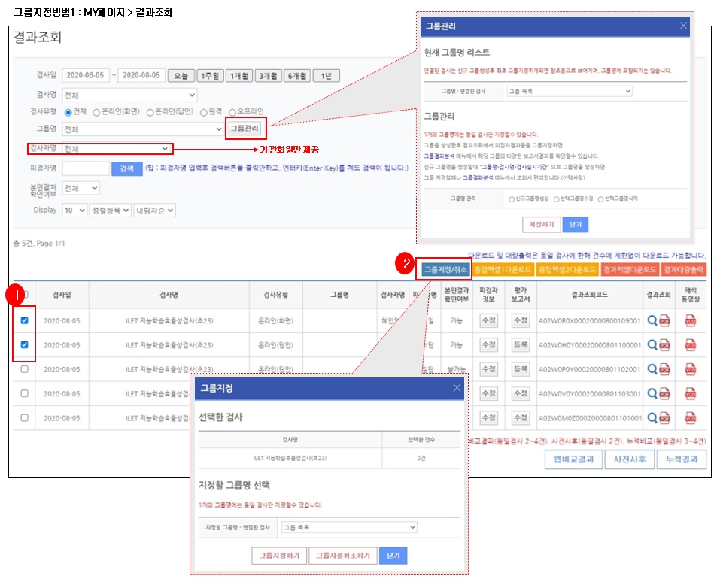Set date range with the 1개월 button
The height and width of the screenshot is (588, 720).
click(x=239, y=76)
